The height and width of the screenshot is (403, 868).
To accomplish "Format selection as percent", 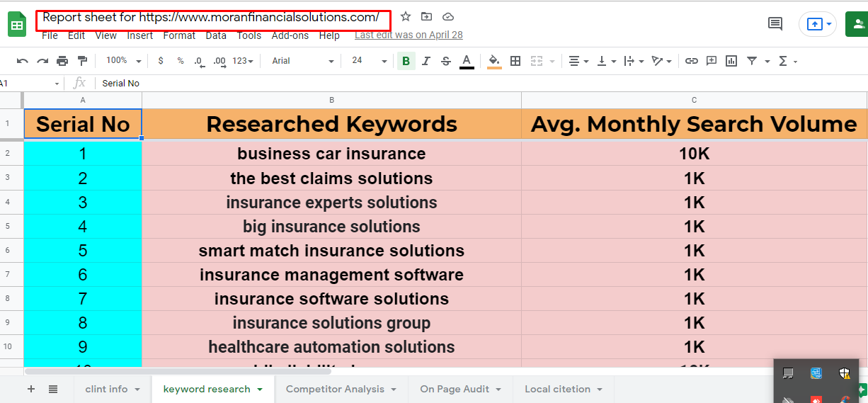I will [181, 61].
